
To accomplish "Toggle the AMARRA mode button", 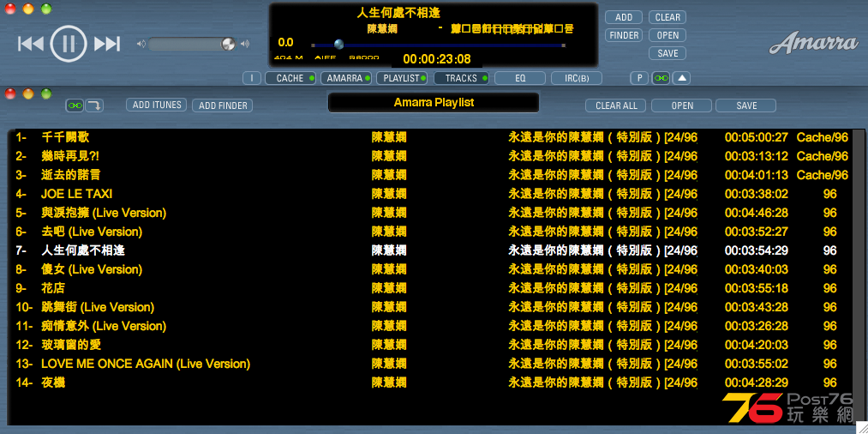I will coord(345,78).
